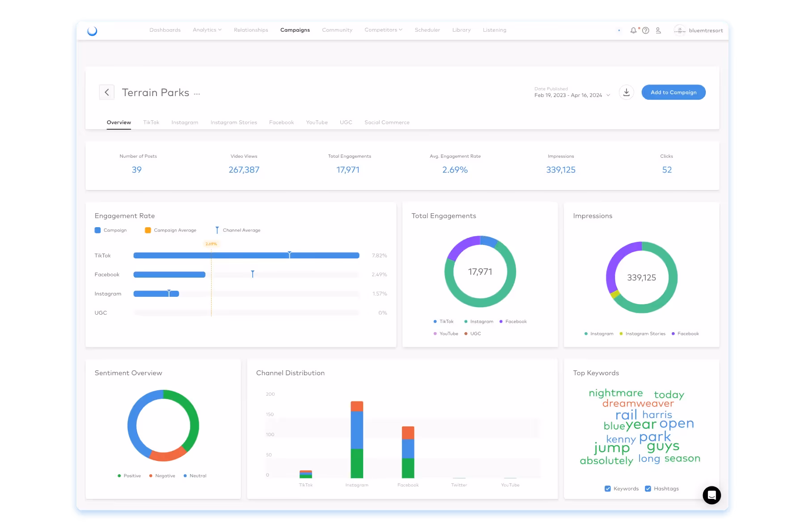Open the notifications bell icon

click(x=633, y=30)
